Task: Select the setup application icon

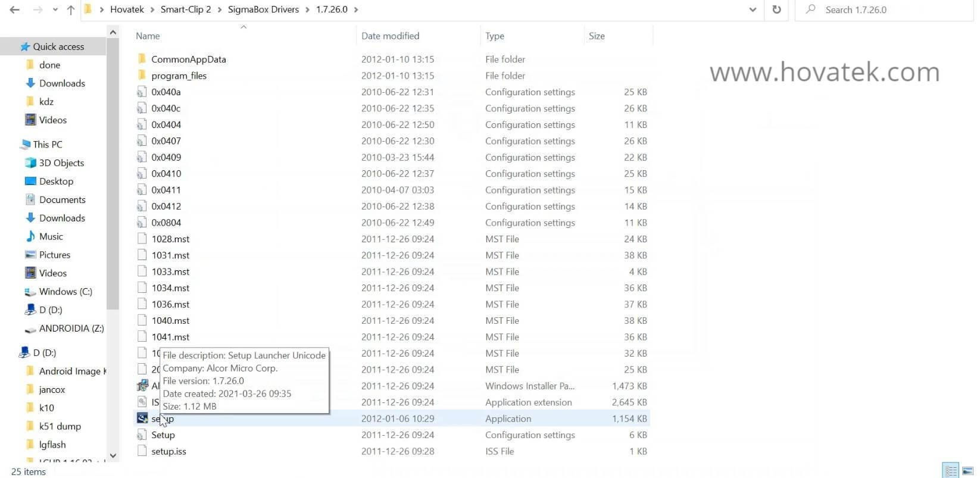Action: [x=142, y=418]
